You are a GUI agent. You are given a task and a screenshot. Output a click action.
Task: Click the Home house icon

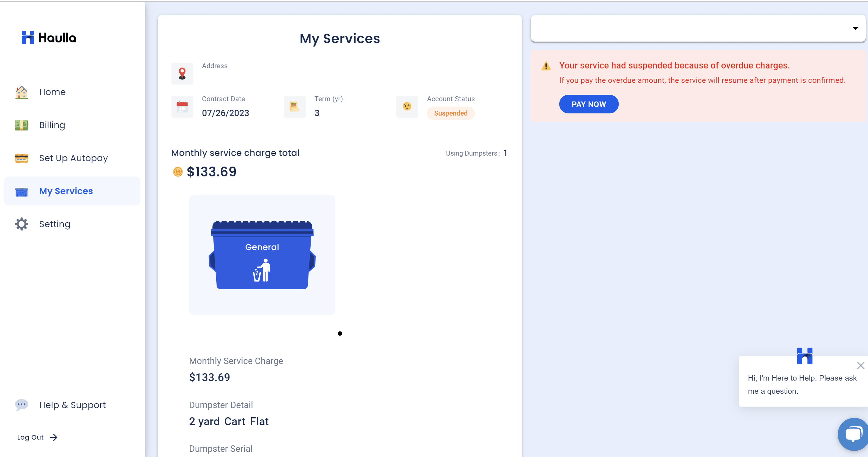pyautogui.click(x=22, y=92)
